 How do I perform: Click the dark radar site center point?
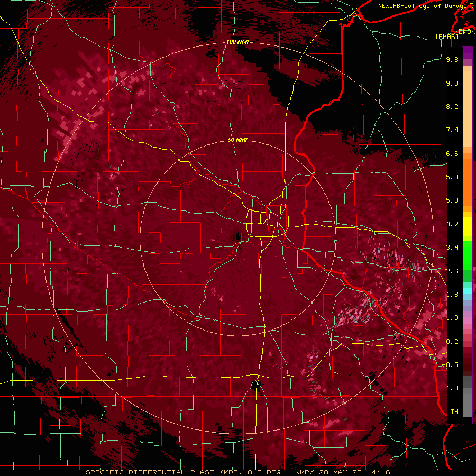(x=237, y=237)
